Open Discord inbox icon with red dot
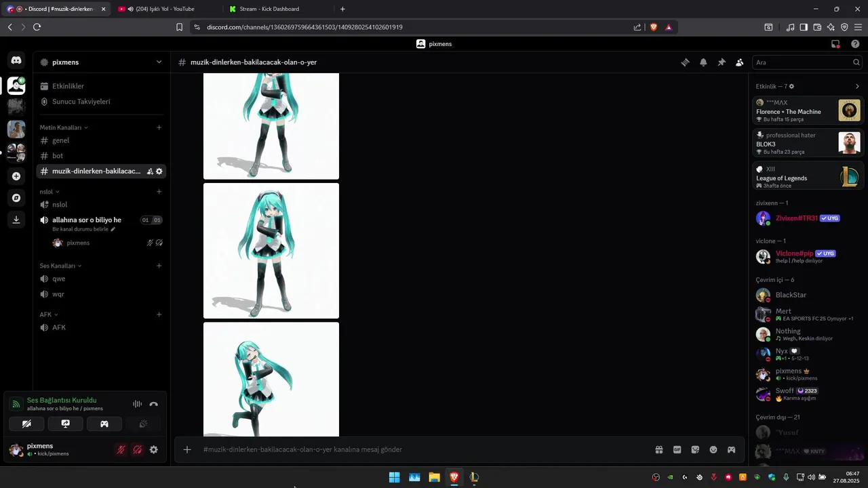868x488 pixels. [x=835, y=44]
